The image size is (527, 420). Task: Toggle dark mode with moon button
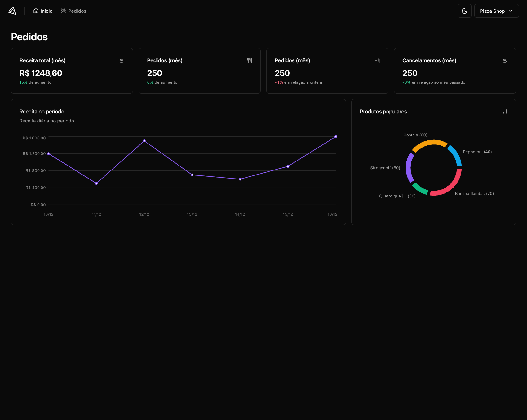click(465, 11)
